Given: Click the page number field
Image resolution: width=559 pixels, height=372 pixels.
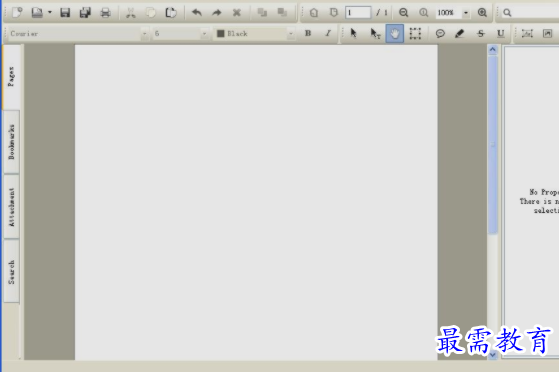Looking at the screenshot, I should click(x=358, y=13).
